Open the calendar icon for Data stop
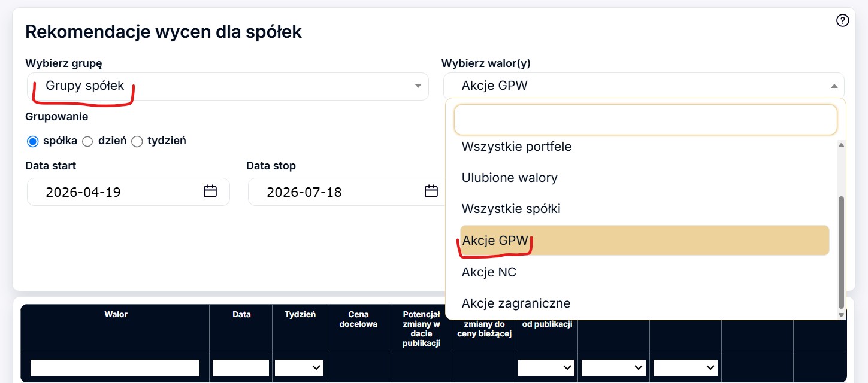 [x=431, y=191]
